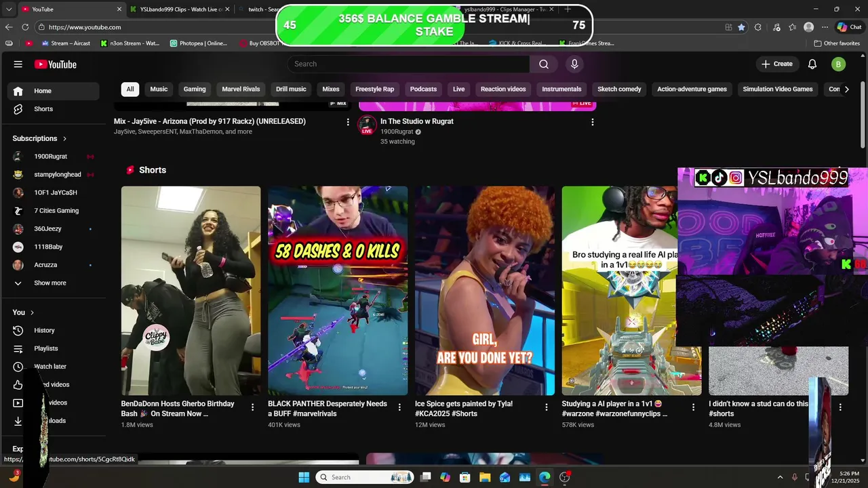Screen dimensions: 868x488
Task: Select the All filter chip
Action: (130, 89)
